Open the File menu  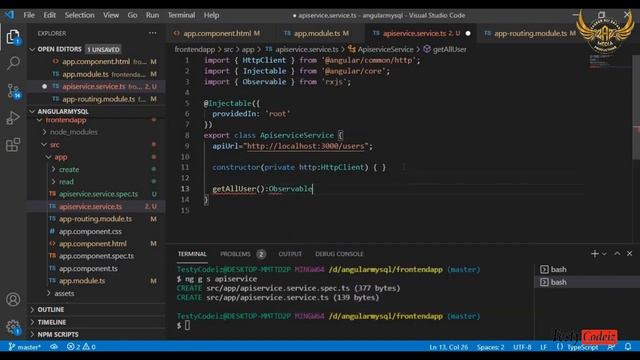coord(29,15)
